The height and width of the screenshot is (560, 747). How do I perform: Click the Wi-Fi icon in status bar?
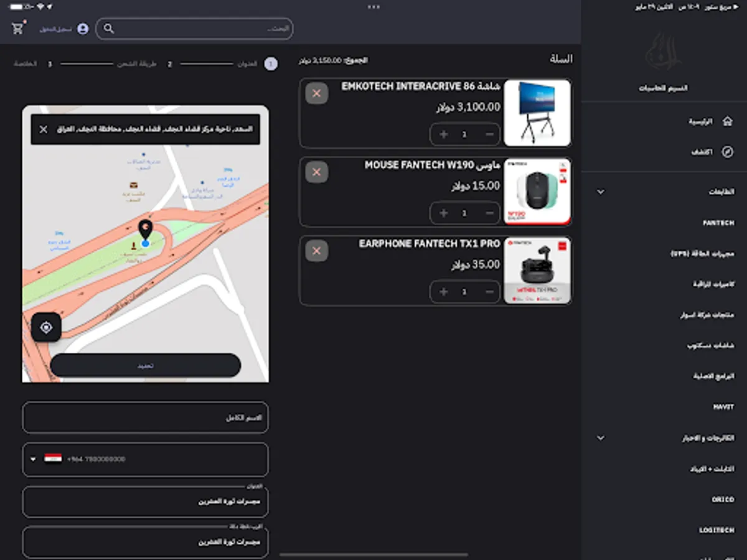point(40,7)
